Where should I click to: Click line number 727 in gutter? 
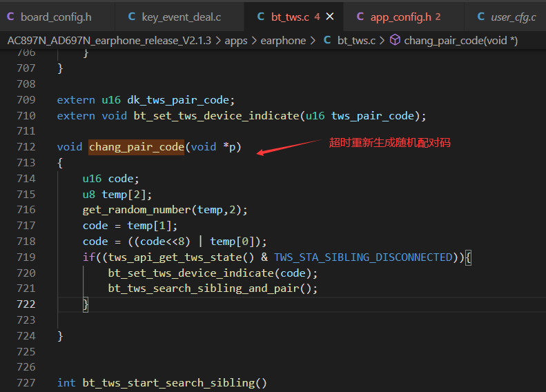[26, 383]
